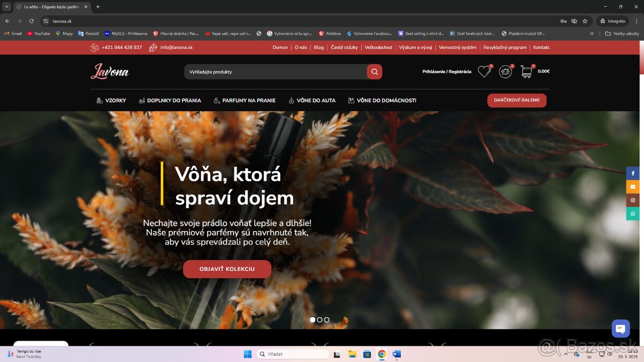Image resolution: width=644 pixels, height=362 pixels.
Task: Open the Chrome tab search dropdown
Action: click(x=7, y=7)
